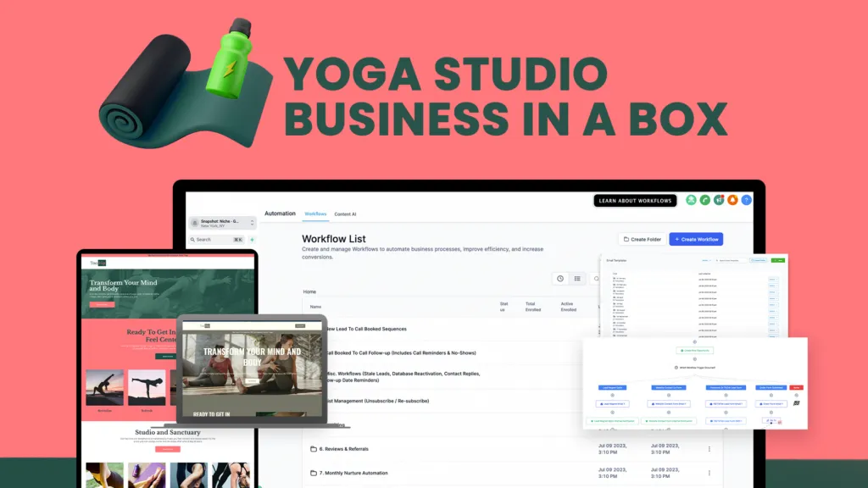Open the orange notifications bell icon

click(732, 200)
